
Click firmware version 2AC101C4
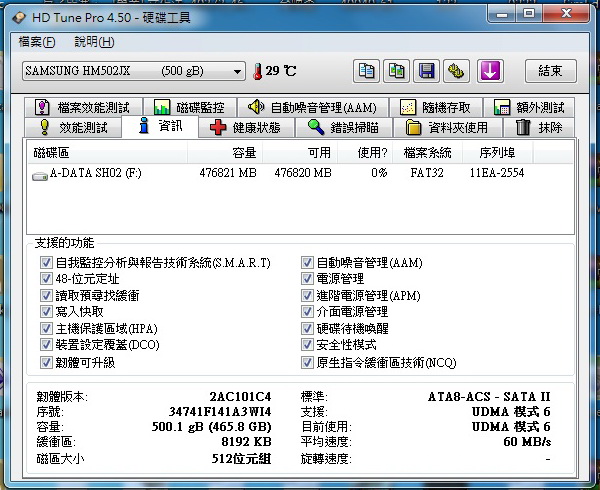240,397
